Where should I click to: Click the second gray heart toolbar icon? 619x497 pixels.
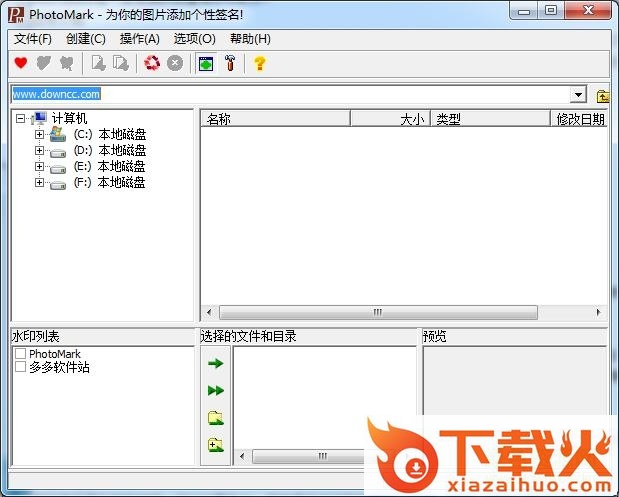pyautogui.click(x=43, y=63)
